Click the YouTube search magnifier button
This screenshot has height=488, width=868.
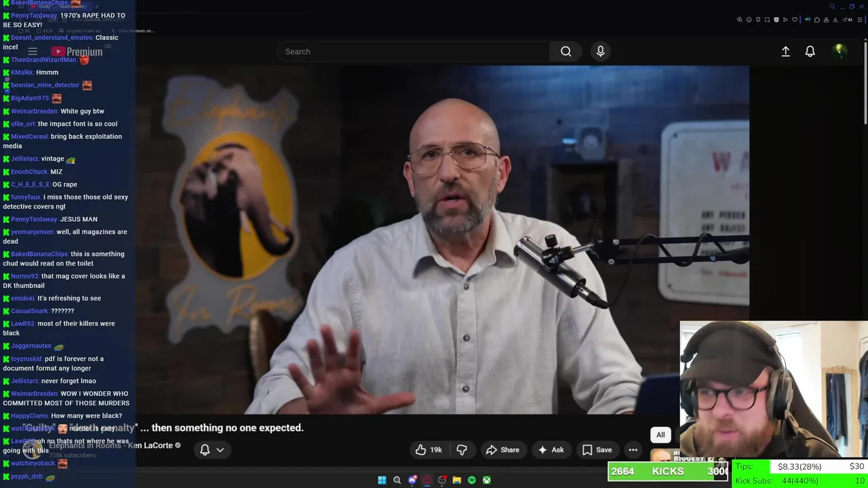pos(566,52)
